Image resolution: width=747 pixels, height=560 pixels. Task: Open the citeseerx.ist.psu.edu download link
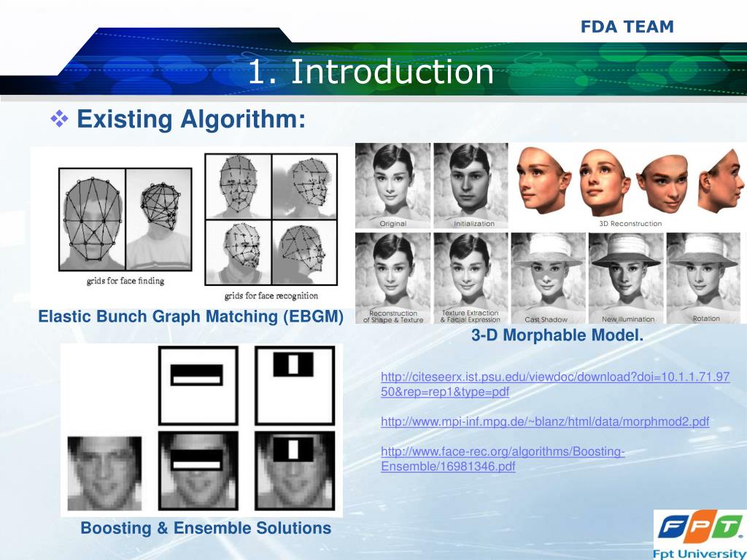555,384
